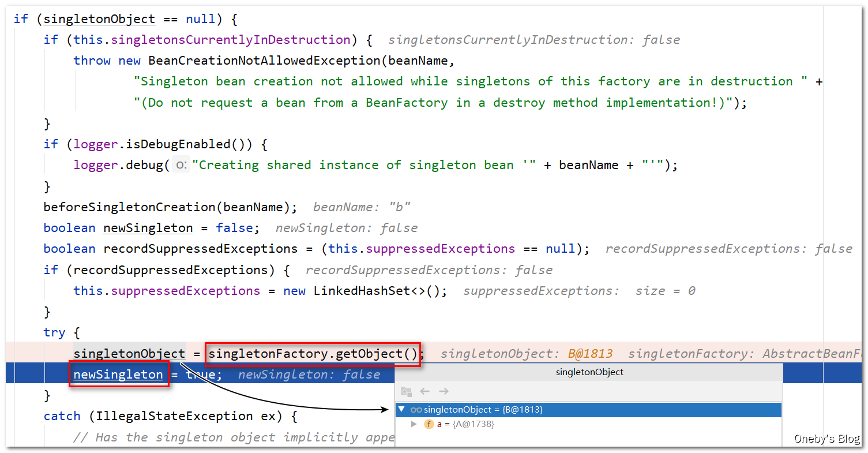Click inline hint beanName: "b"
The image size is (868, 453).
[x=362, y=207]
